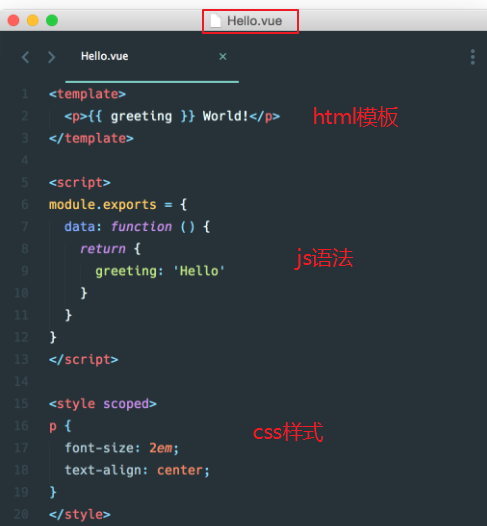Click the green maximize window button
The height and width of the screenshot is (526, 487).
click(x=52, y=20)
